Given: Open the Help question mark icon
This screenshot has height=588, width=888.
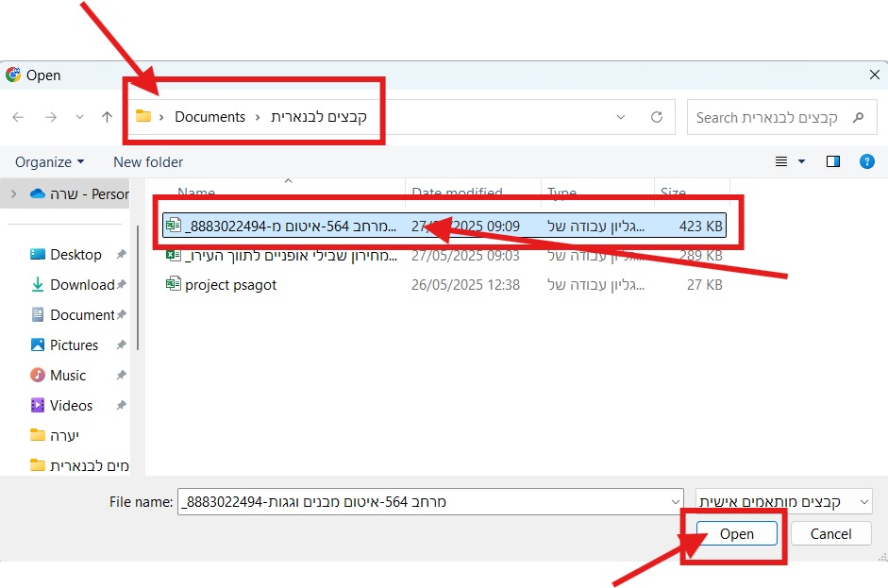Looking at the screenshot, I should (x=866, y=161).
